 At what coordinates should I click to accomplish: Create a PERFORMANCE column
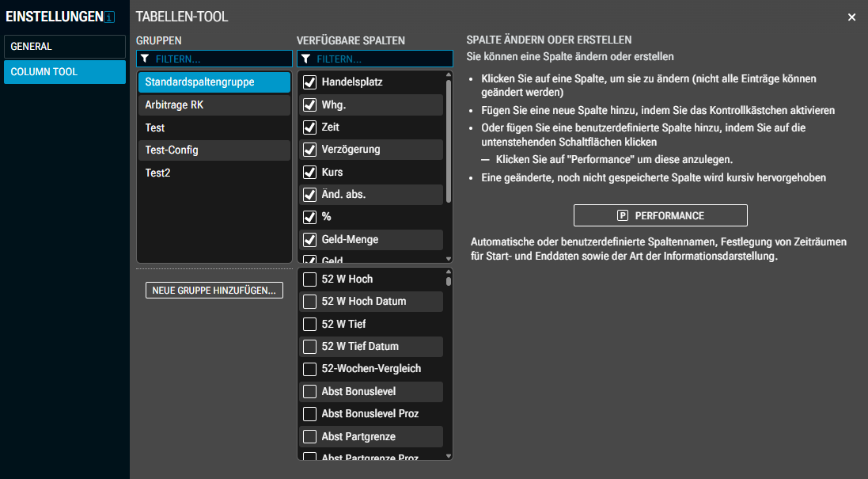(x=661, y=215)
